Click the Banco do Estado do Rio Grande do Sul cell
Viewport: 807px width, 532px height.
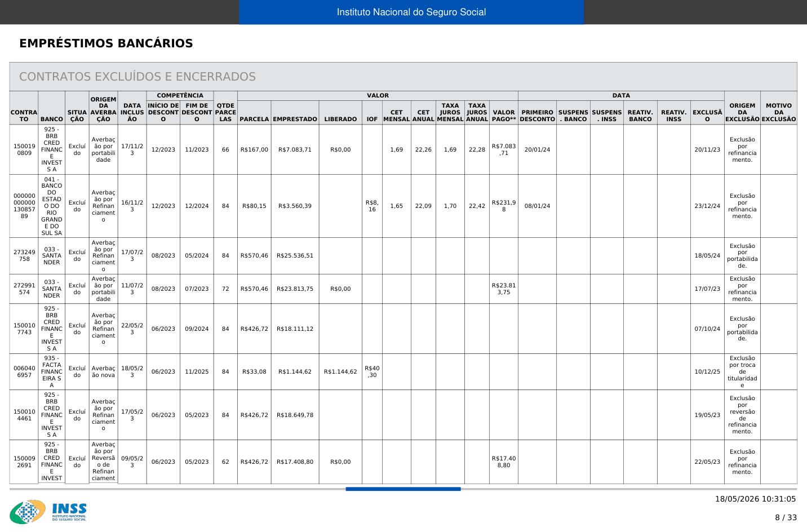[52, 206]
